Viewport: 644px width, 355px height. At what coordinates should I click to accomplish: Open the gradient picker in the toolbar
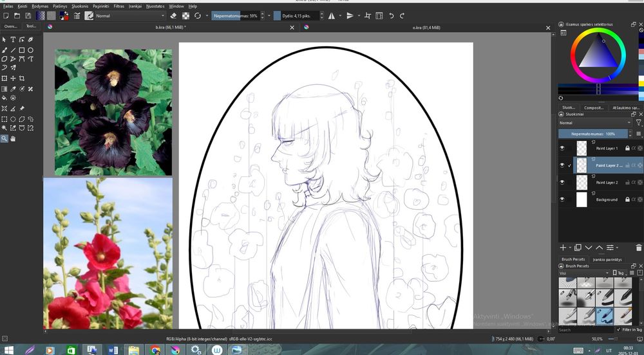click(x=40, y=15)
